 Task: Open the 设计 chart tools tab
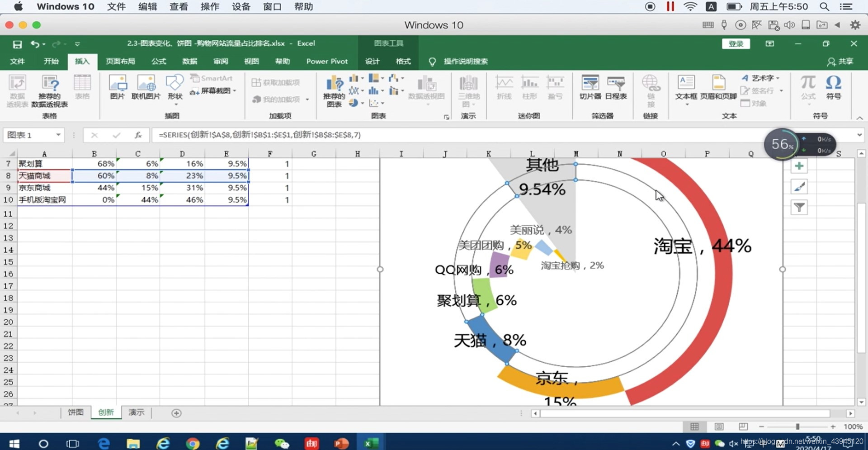[x=372, y=62]
